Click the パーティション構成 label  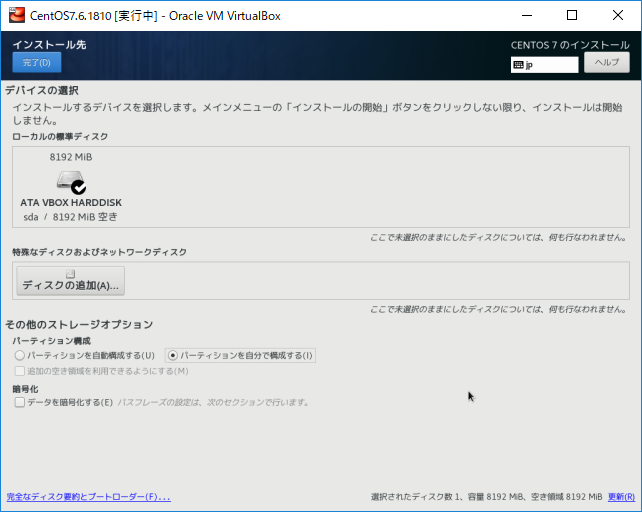tap(52, 341)
